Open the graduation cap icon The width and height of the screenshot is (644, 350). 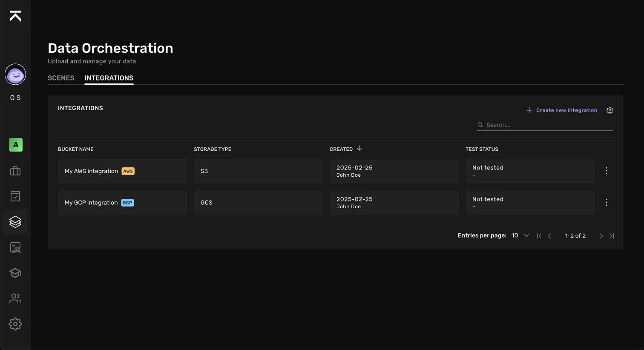pos(15,273)
